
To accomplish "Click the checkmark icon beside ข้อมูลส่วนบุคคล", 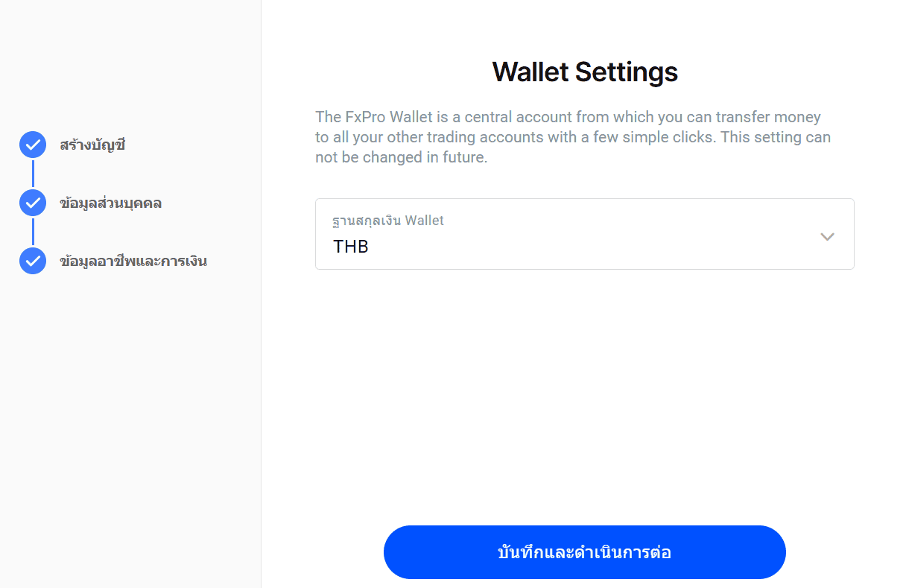I will [33, 203].
